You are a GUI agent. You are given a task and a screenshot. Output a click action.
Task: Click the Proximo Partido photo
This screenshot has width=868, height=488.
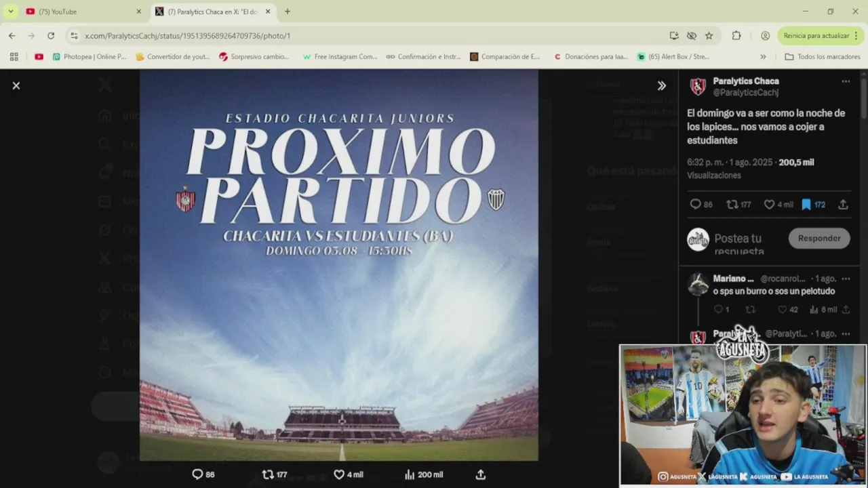[x=339, y=265]
